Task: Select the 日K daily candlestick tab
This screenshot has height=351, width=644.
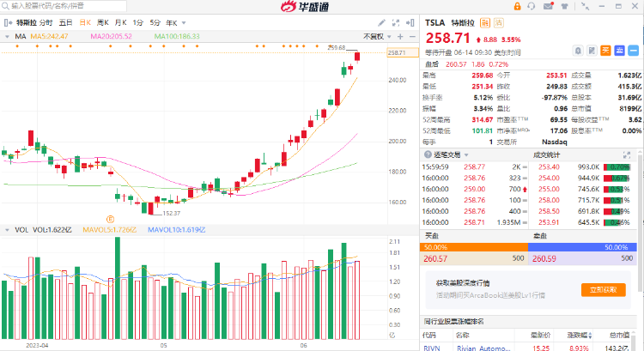Action: [x=85, y=22]
